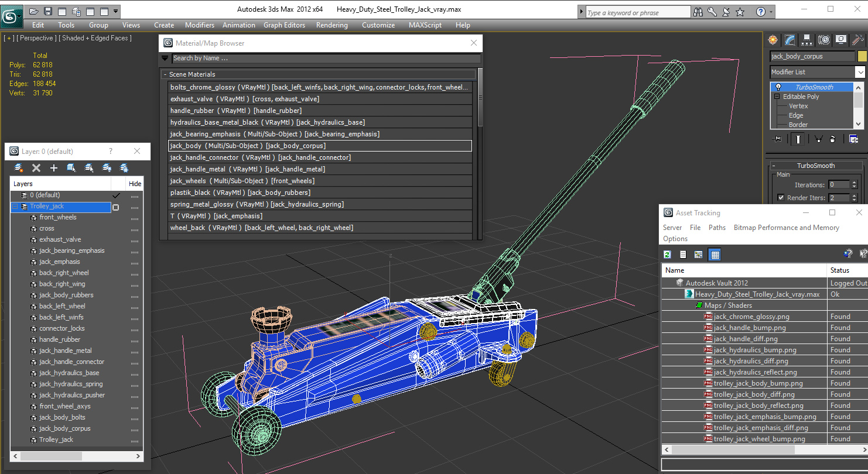Open Paths menu in Asset Tracking

pyautogui.click(x=717, y=228)
